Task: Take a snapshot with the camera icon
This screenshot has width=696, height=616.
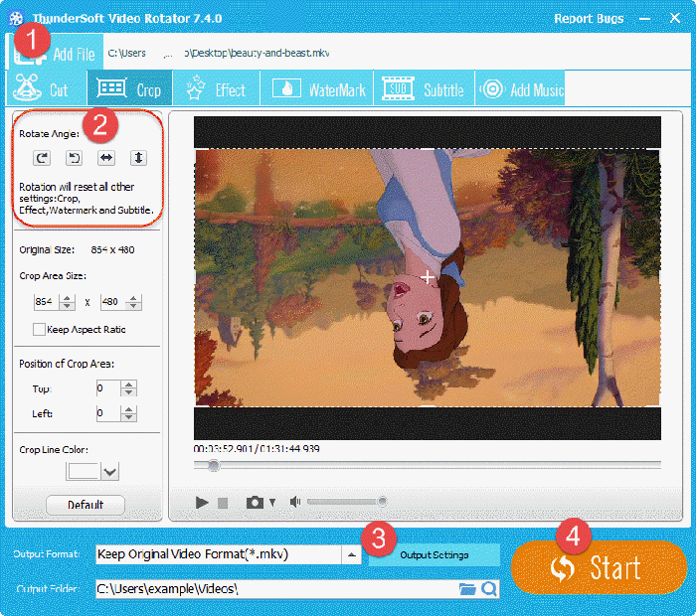Action: pyautogui.click(x=255, y=503)
